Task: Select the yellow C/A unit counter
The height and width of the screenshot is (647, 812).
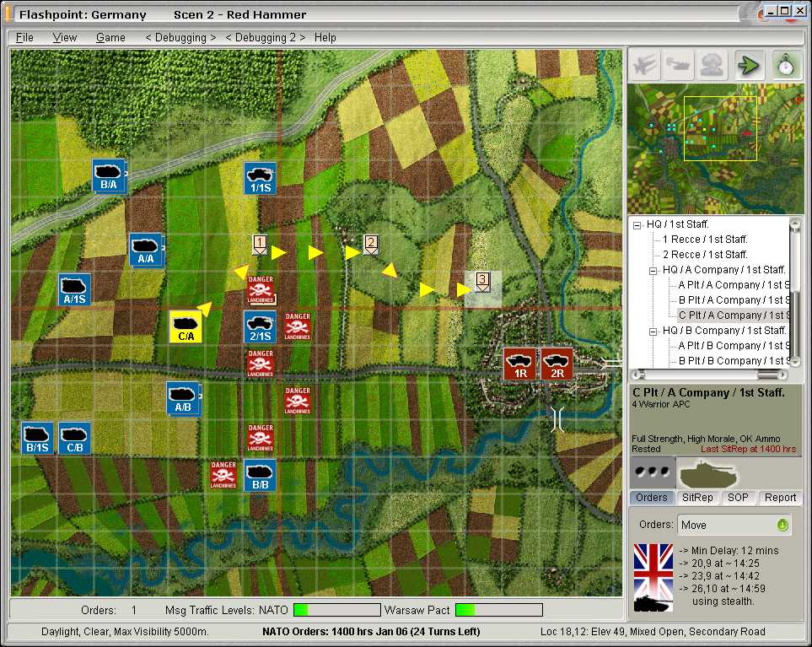Action: pyautogui.click(x=186, y=326)
